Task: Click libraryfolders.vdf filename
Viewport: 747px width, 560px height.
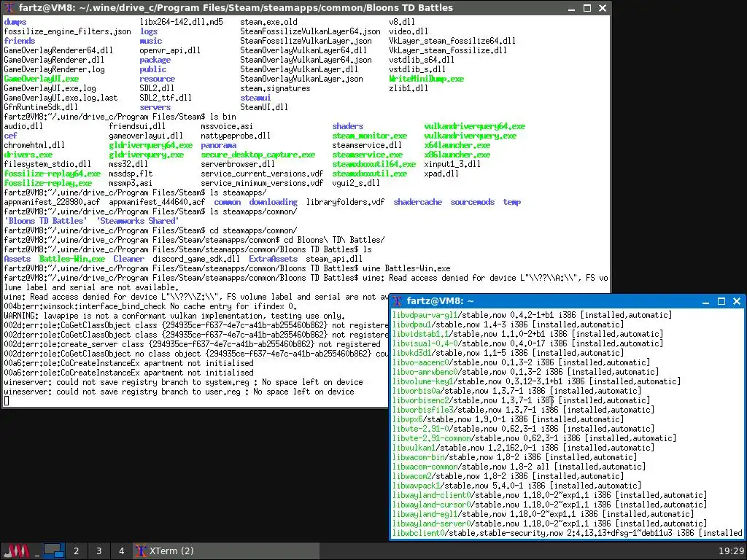Action: coord(345,202)
